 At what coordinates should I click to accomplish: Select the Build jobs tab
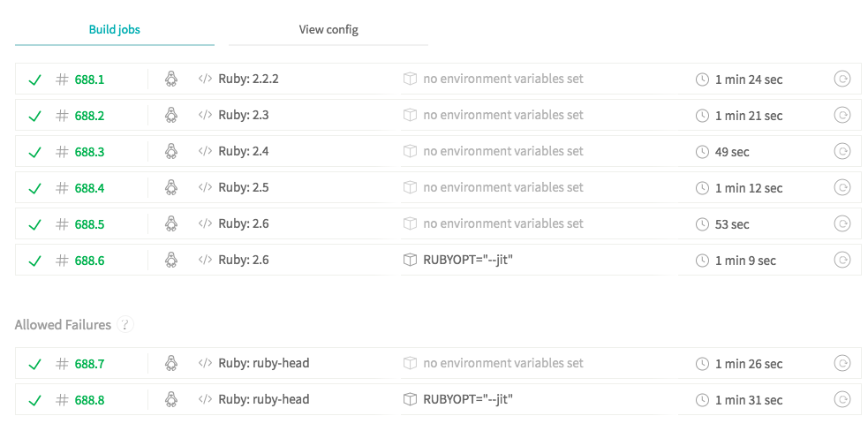pyautogui.click(x=115, y=29)
